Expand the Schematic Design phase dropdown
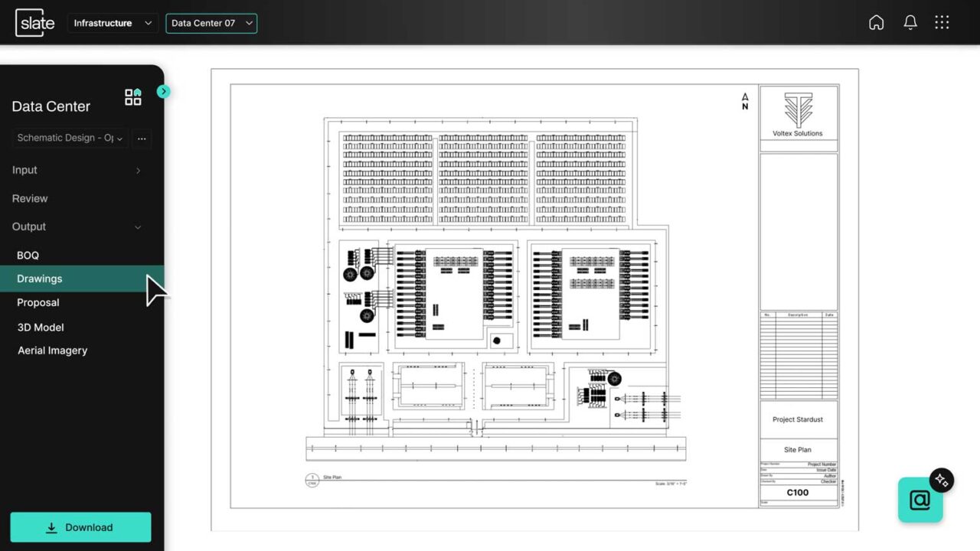980x551 pixels. pos(70,139)
